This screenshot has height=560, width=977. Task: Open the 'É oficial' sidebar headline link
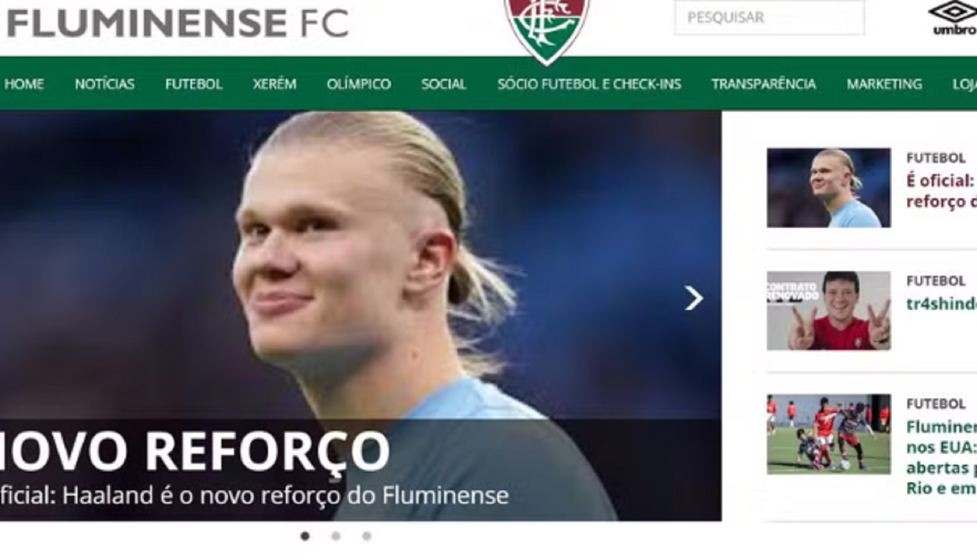pos(941,191)
